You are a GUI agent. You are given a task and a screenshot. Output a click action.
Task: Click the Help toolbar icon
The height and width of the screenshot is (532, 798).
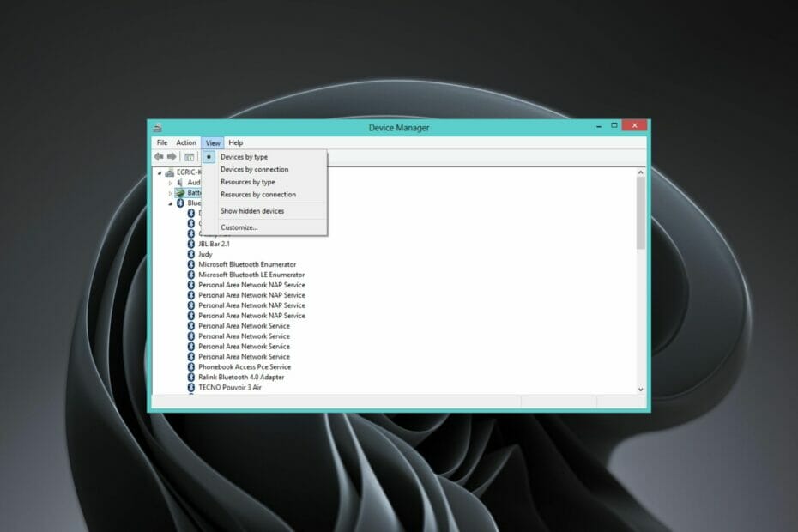pos(189,156)
